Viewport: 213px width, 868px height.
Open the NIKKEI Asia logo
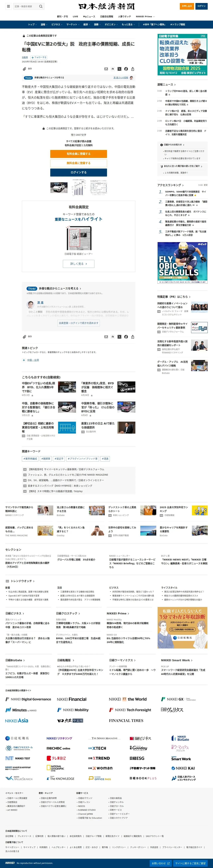16,720
